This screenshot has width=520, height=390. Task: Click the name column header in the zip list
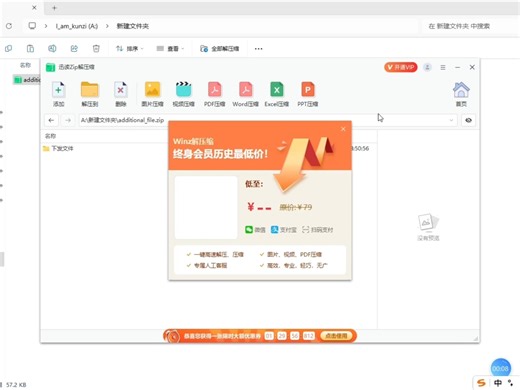click(x=51, y=136)
